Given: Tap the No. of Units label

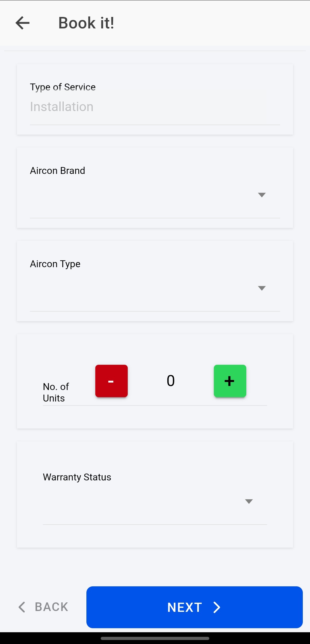Looking at the screenshot, I should coord(56,392).
